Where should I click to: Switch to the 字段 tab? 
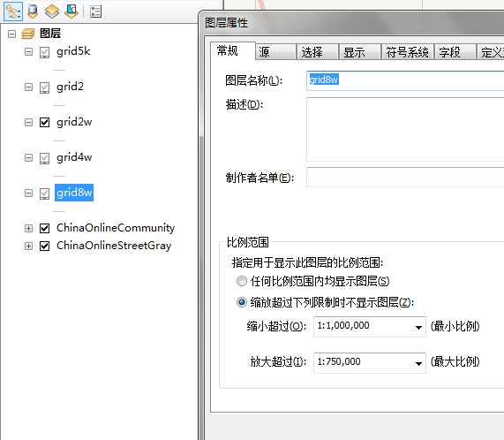coord(455,52)
